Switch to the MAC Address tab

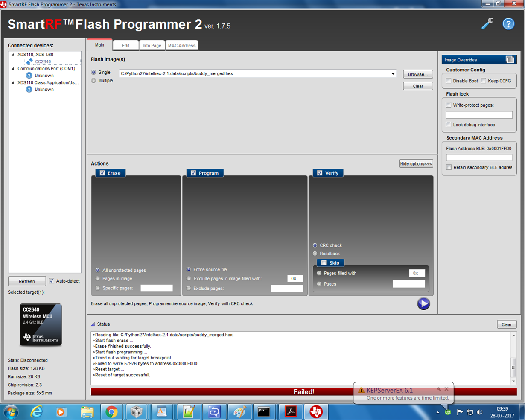[x=182, y=46]
